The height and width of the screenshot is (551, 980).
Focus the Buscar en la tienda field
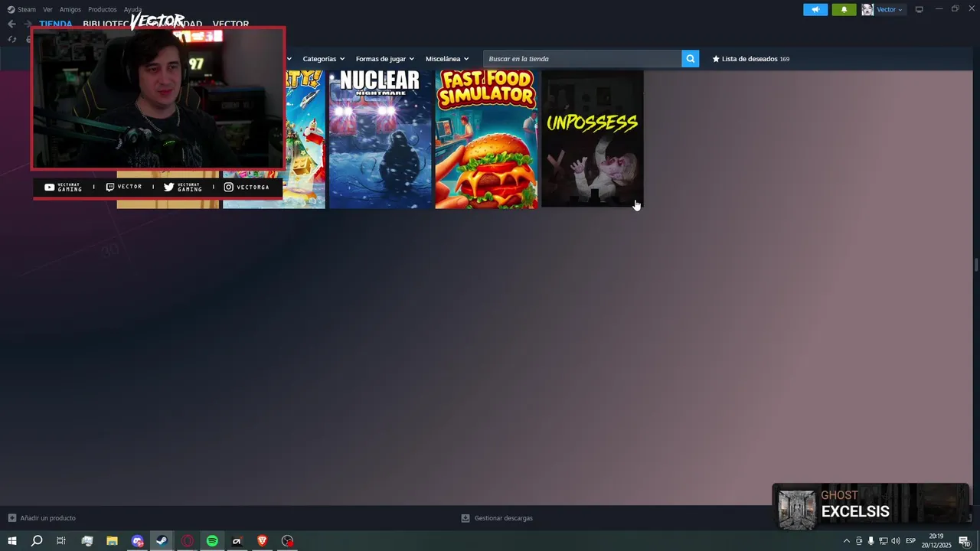click(x=582, y=58)
